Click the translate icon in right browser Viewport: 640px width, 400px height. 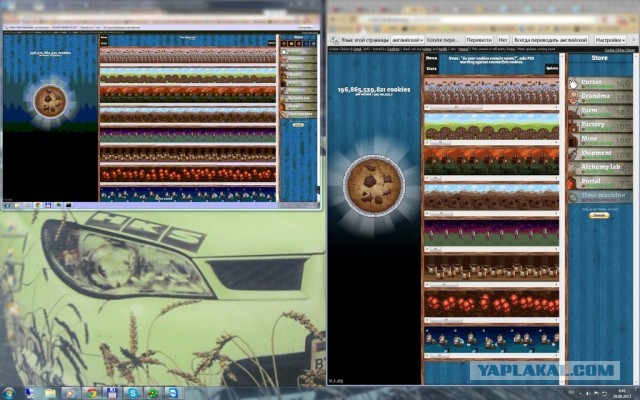pyautogui.click(x=334, y=40)
